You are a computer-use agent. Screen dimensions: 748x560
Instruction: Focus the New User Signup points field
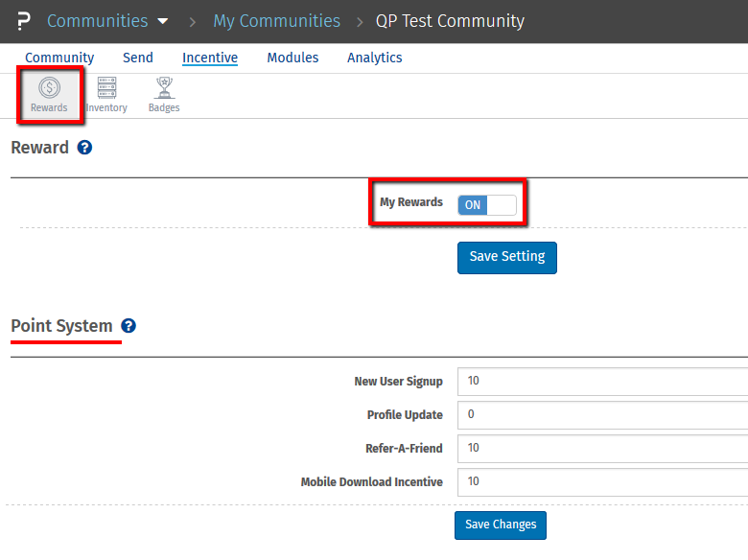click(602, 382)
